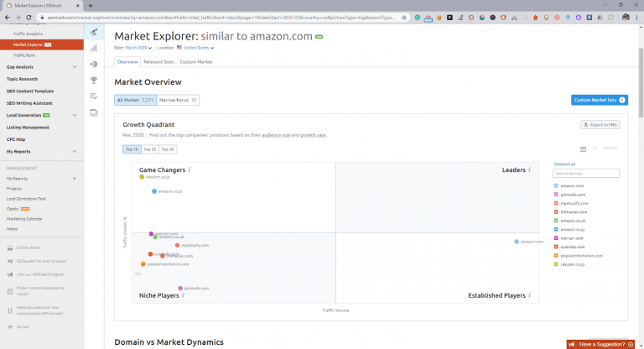Viewport: 644px width, 349px height.
Task: Click Export to PNG button
Action: click(600, 124)
